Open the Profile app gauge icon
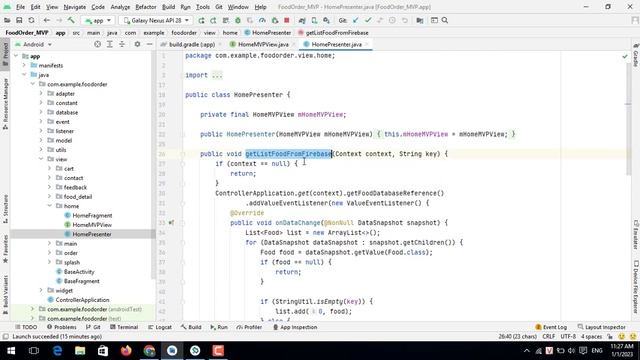The height and width of the screenshot is (360, 640). pos(262,20)
